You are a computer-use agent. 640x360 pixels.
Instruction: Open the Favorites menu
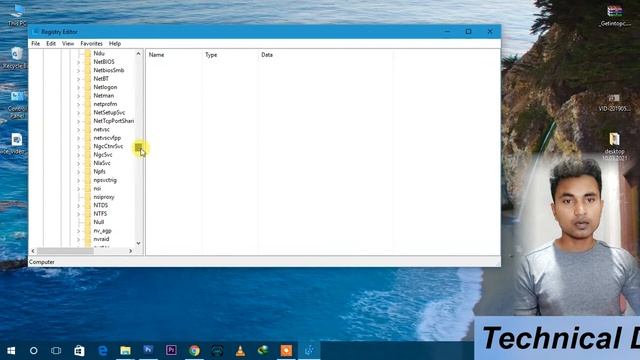tap(91, 43)
